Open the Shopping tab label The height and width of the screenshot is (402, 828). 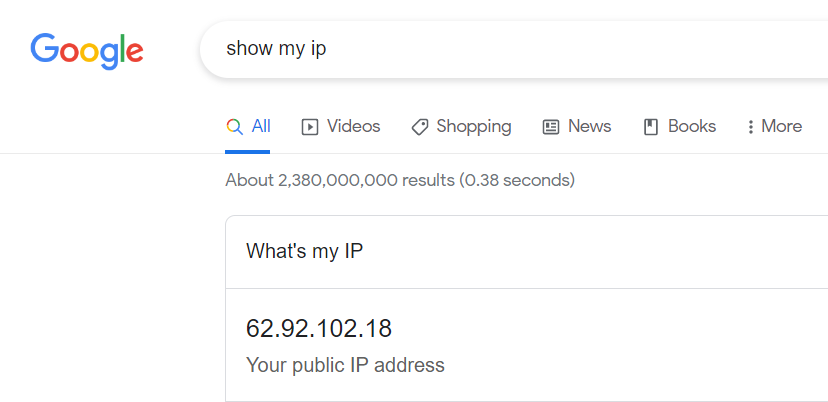tap(474, 127)
